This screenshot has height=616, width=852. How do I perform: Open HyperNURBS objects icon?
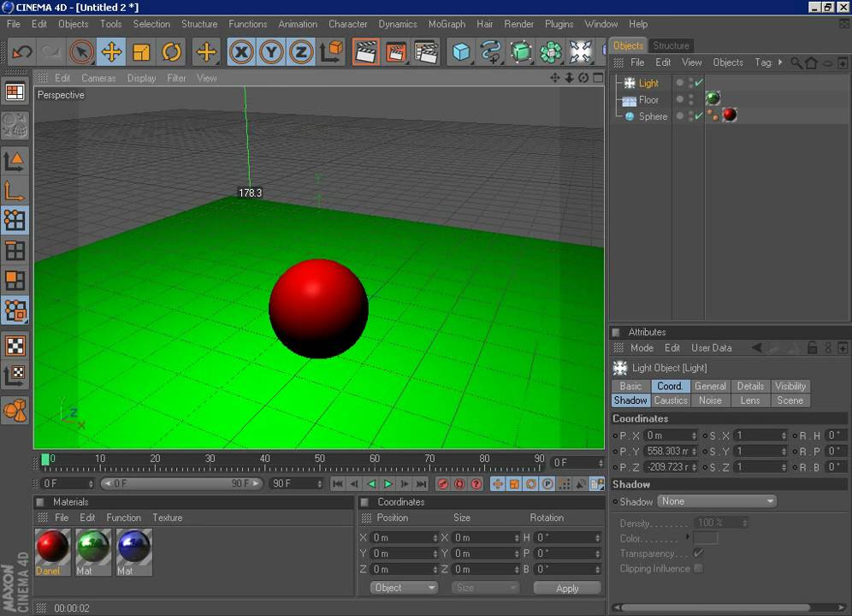tap(521, 52)
